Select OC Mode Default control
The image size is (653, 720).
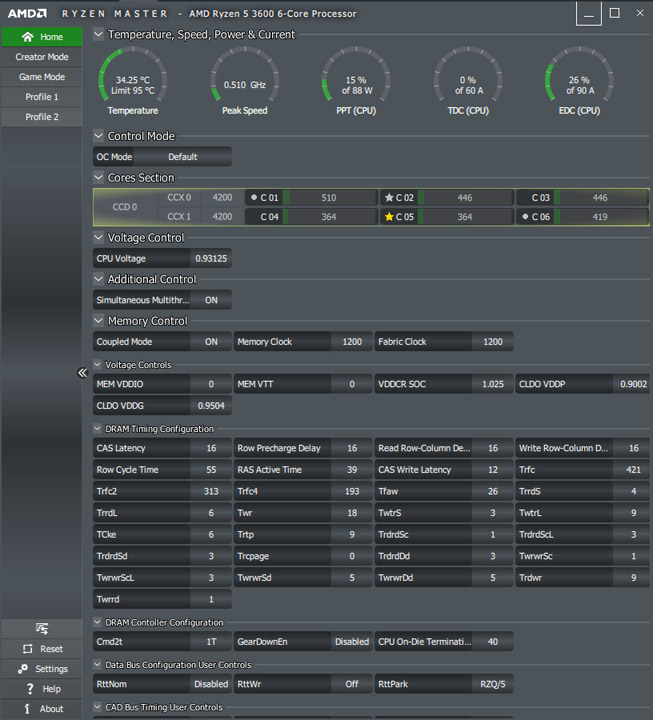183,157
